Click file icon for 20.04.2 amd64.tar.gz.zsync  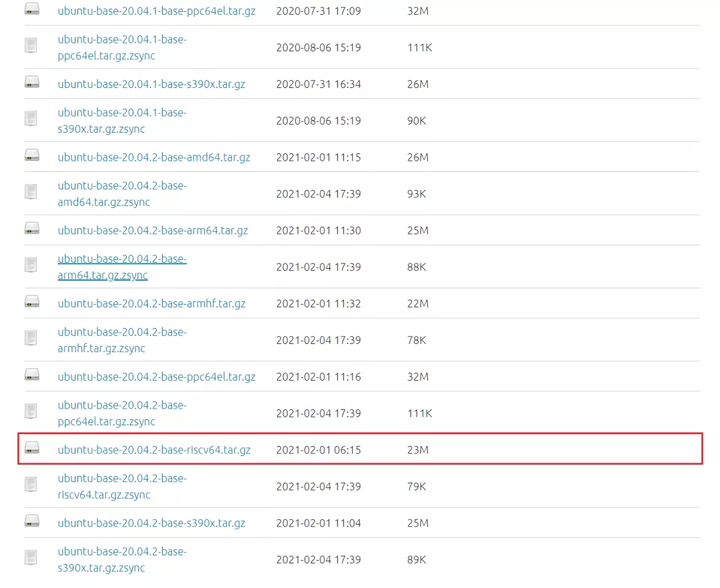click(x=31, y=191)
